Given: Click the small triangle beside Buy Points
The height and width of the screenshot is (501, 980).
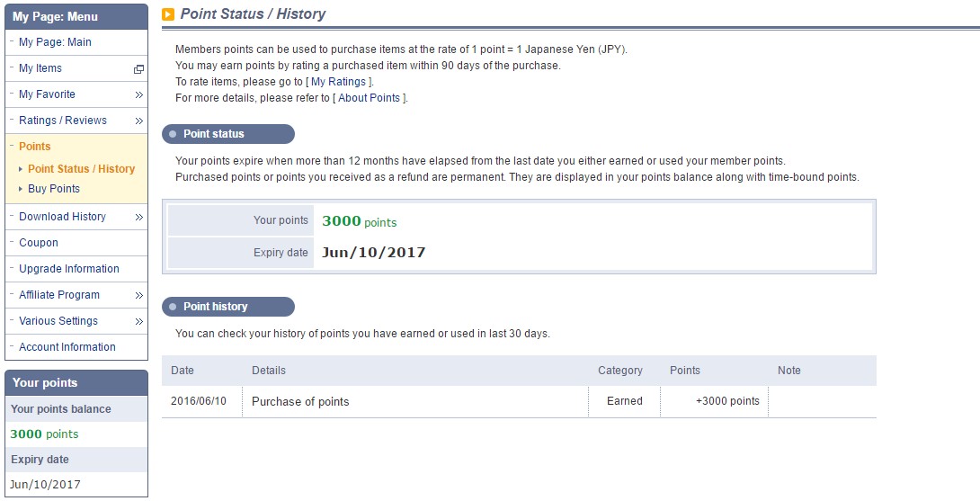Looking at the screenshot, I should click(x=21, y=189).
